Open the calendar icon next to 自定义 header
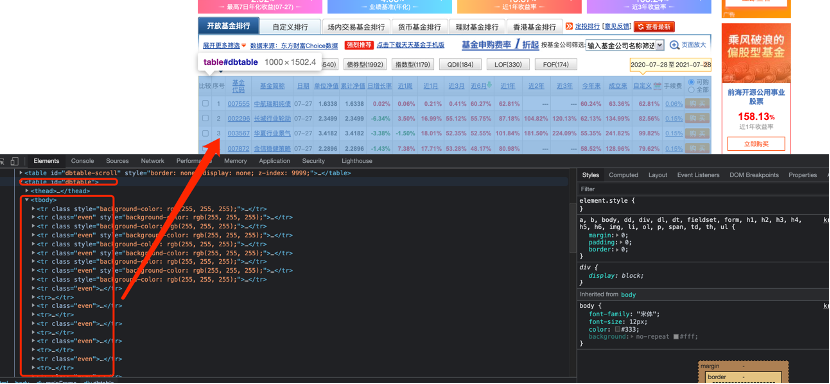830x384 pixels. 657,86
